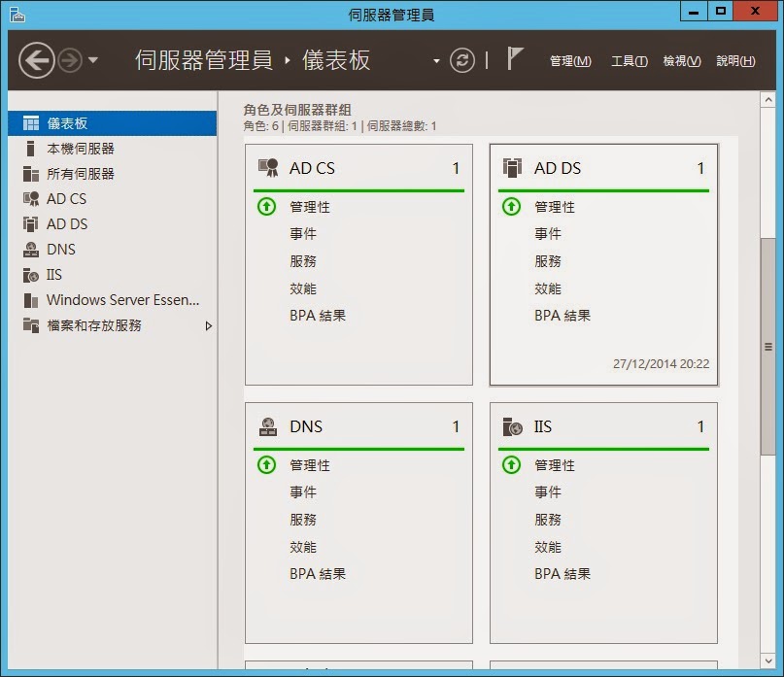
Task: Click the vertical scrollbar thumb
Action: tap(768, 347)
